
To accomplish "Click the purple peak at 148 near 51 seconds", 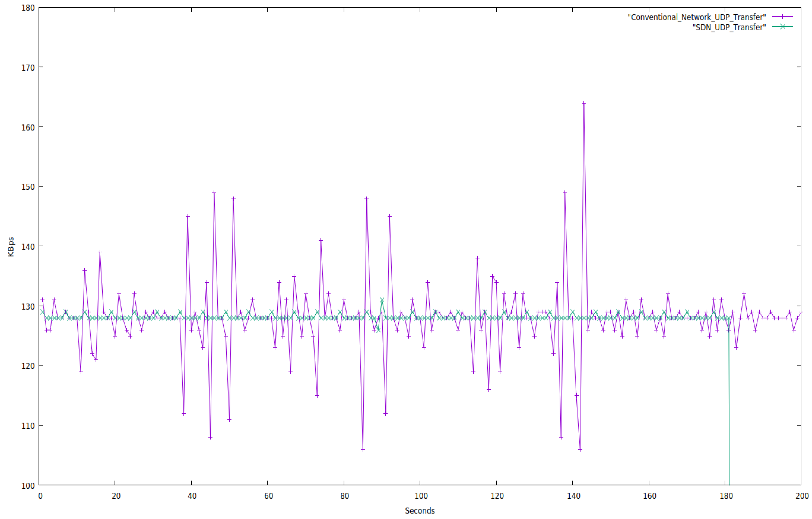I will pyautogui.click(x=233, y=199).
